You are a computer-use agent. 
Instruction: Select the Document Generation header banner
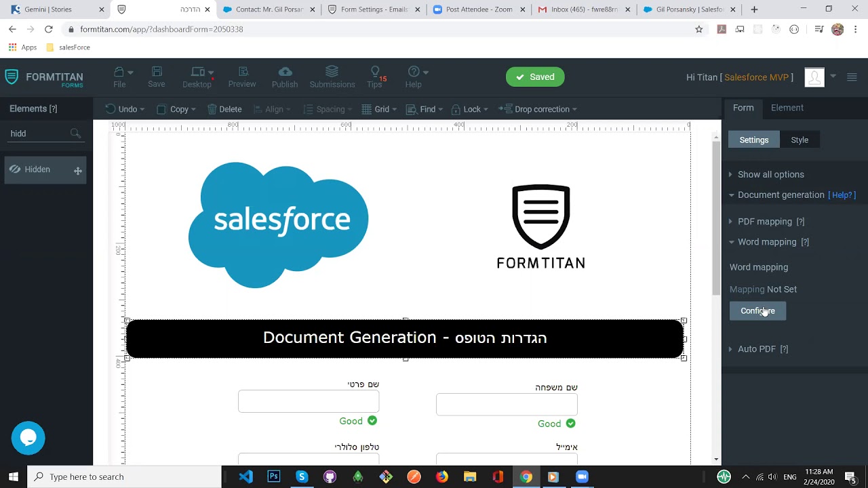click(x=405, y=338)
